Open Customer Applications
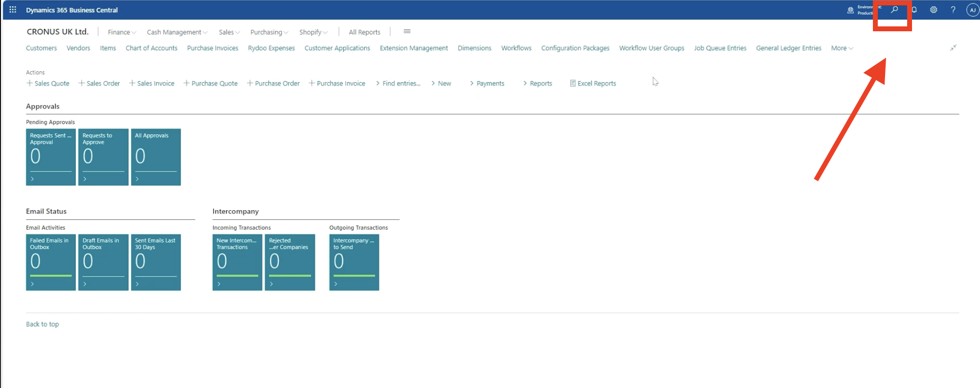 point(337,48)
